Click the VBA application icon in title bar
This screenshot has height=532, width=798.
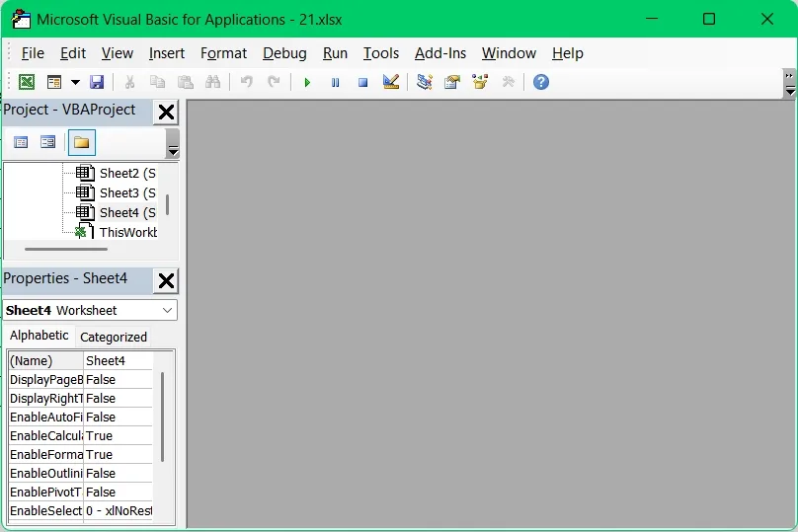click(x=21, y=20)
